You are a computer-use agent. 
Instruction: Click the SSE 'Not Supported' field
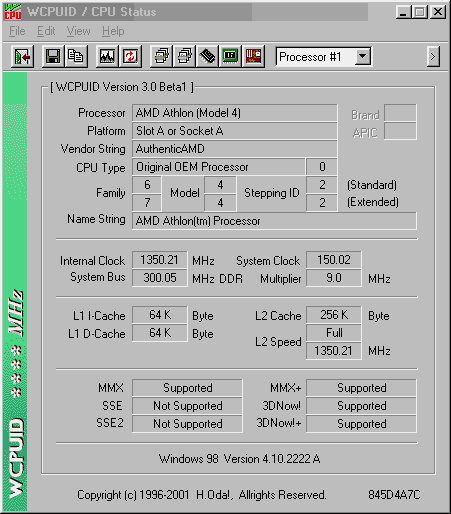[187, 406]
